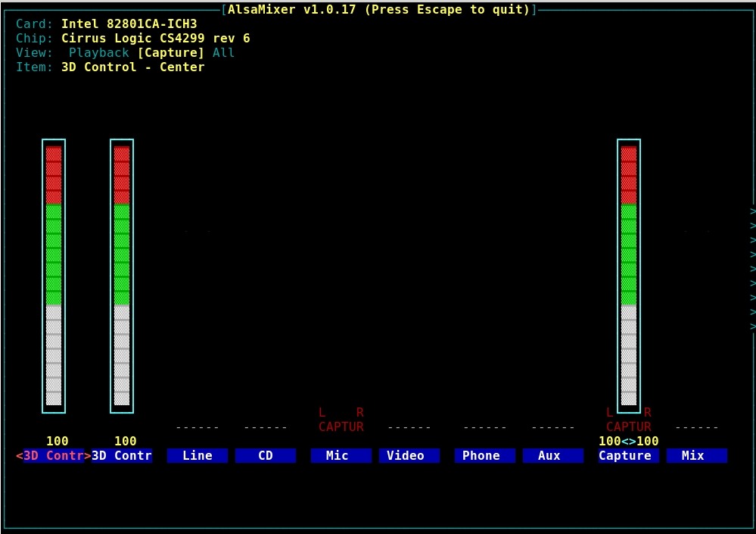Screen dimensions: 756x534
Task: Select the Capture channel label
Action: pyautogui.click(x=628, y=456)
